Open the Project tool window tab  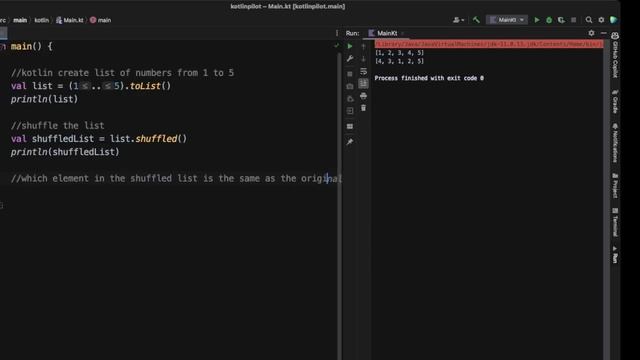pos(615,186)
